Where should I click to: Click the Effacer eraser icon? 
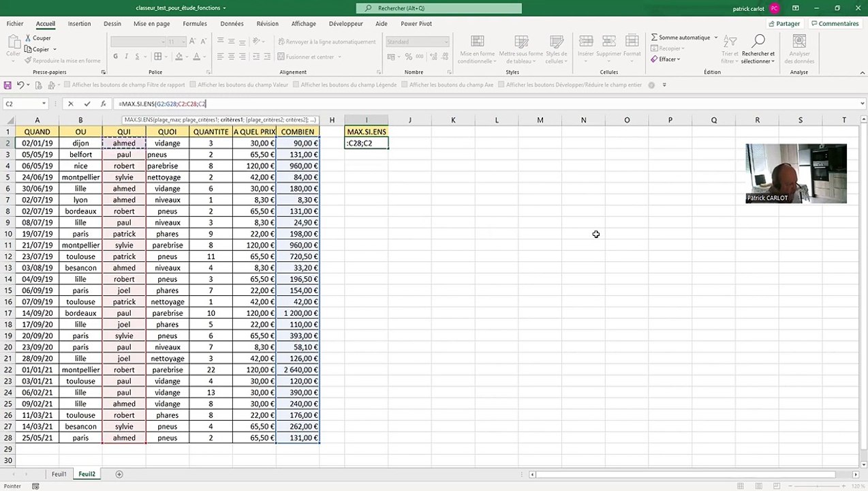pos(654,59)
